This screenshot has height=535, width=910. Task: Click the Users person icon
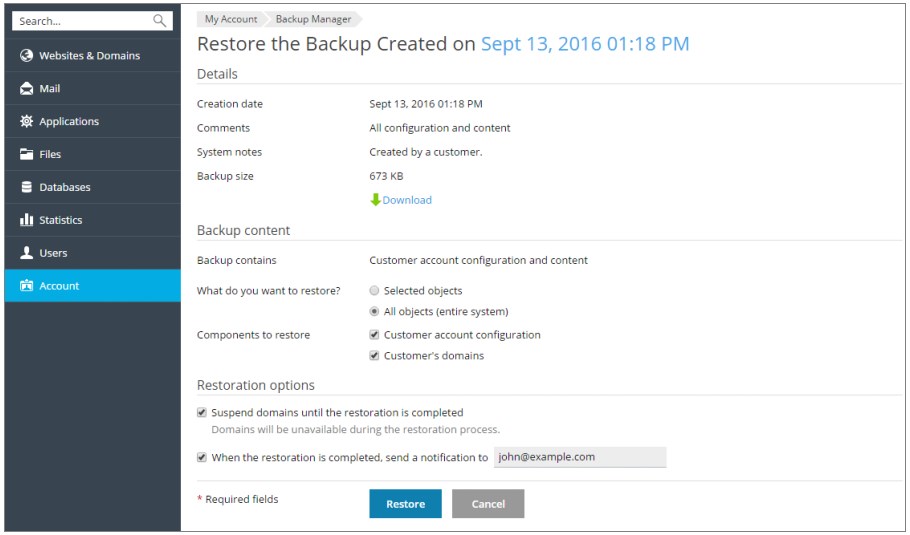pyautogui.click(x=26, y=252)
